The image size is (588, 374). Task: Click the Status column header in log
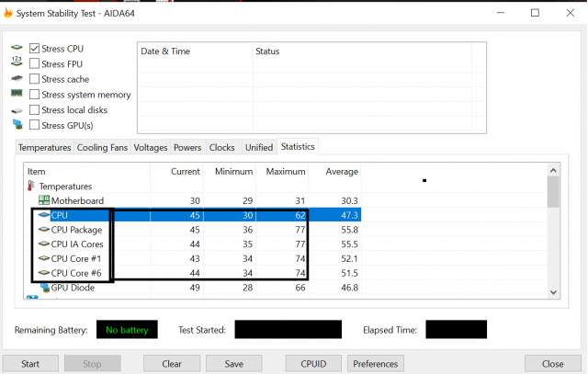tap(362, 51)
